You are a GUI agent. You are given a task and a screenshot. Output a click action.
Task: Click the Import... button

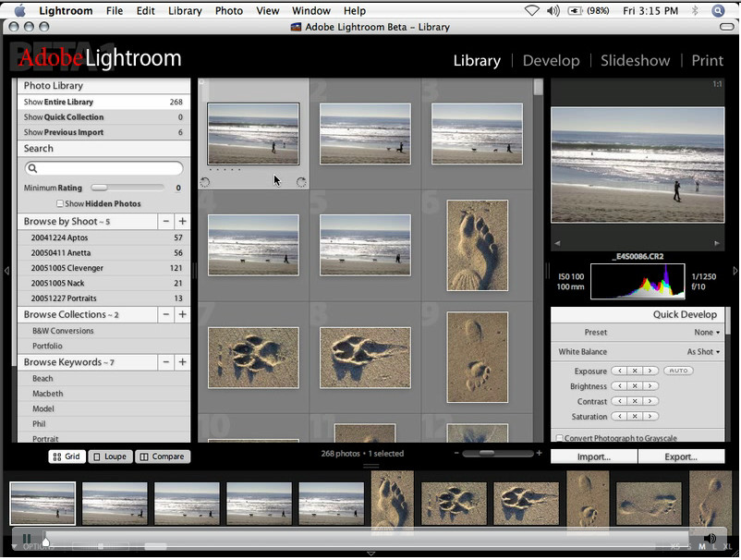tap(594, 457)
